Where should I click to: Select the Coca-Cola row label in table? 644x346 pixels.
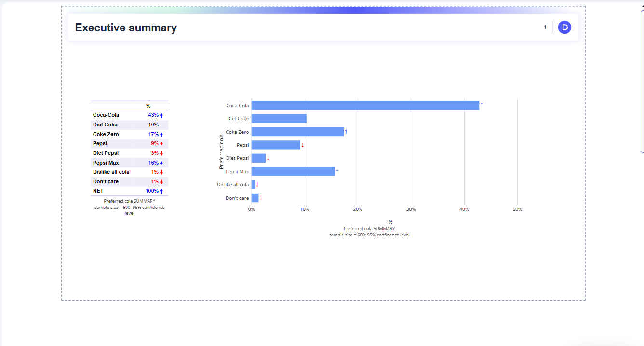tap(106, 115)
